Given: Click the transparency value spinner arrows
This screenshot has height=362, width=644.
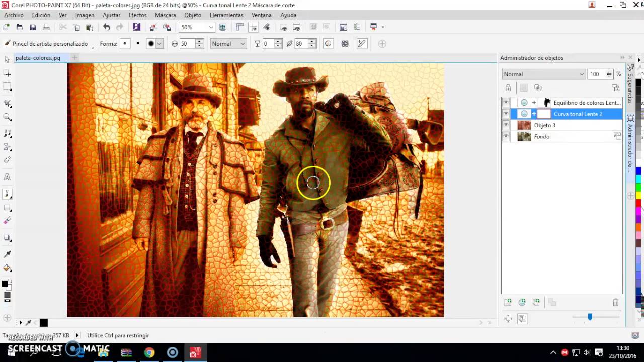Looking at the screenshot, I should click(x=278, y=44).
